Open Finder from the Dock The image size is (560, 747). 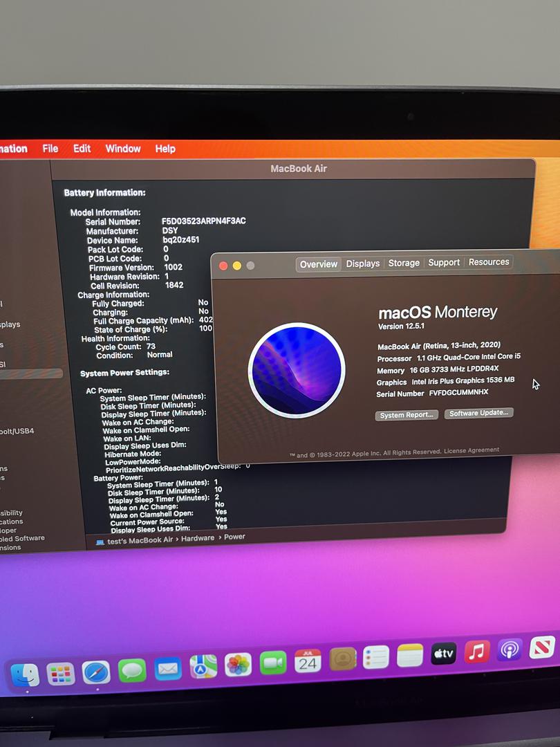(26, 675)
